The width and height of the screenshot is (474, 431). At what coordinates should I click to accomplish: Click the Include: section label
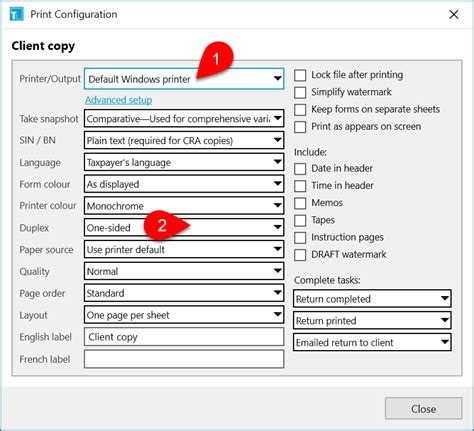tap(310, 152)
